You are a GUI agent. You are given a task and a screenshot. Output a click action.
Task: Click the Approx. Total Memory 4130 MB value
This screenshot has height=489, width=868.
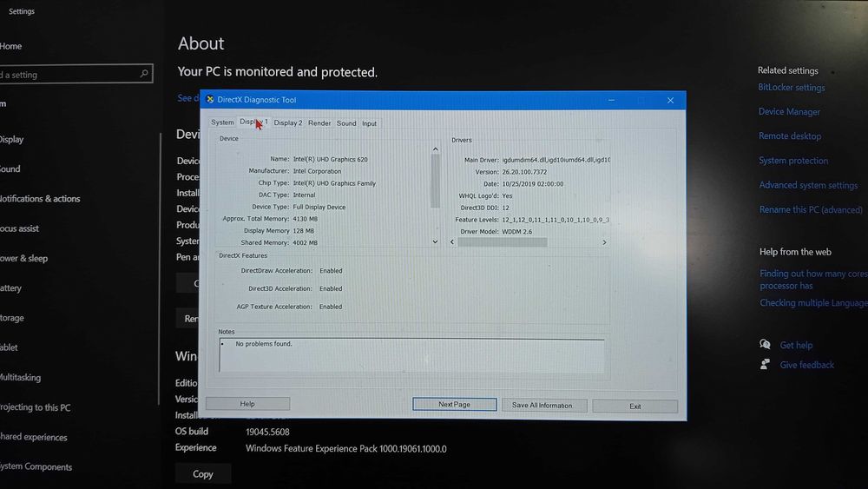pos(305,219)
